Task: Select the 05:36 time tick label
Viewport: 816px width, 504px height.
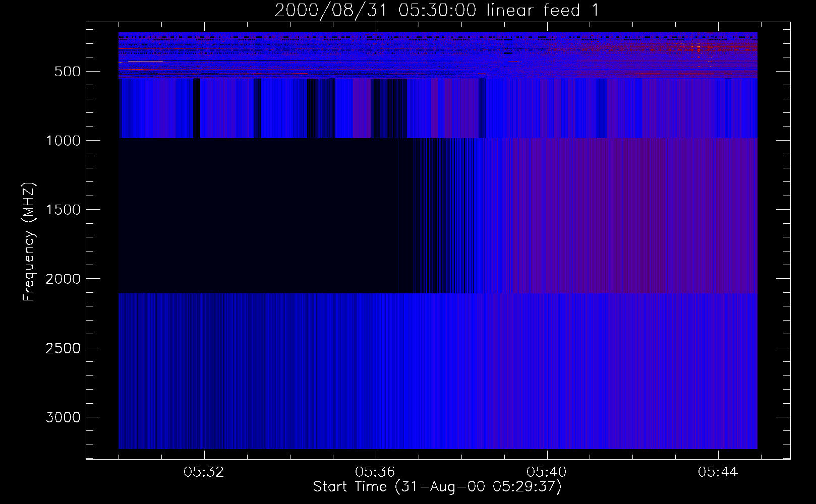Action: point(375,472)
